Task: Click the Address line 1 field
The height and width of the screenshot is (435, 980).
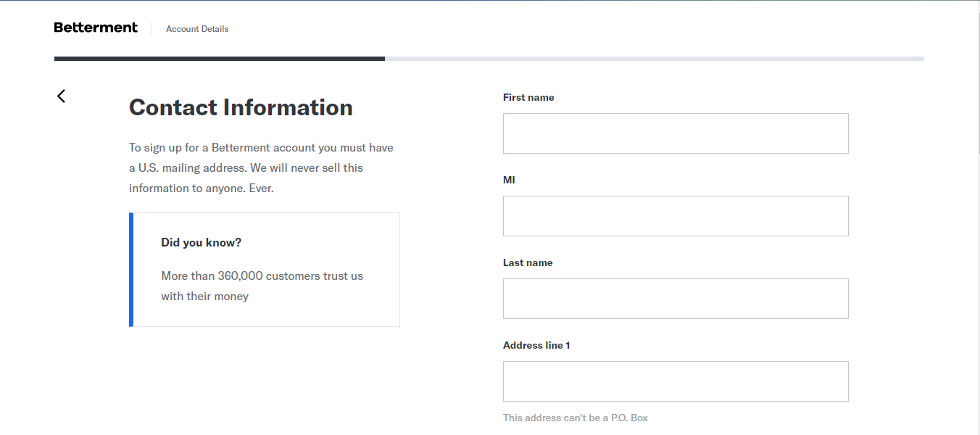Action: click(675, 381)
